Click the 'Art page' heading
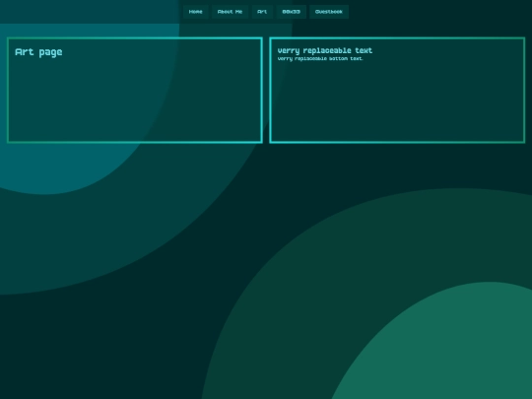The image size is (532, 399). [38, 52]
